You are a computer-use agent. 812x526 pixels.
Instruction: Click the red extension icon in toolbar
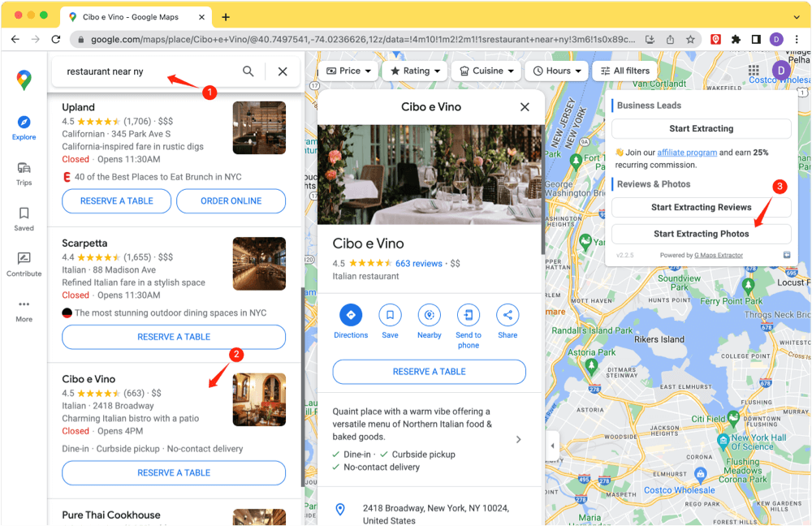715,39
